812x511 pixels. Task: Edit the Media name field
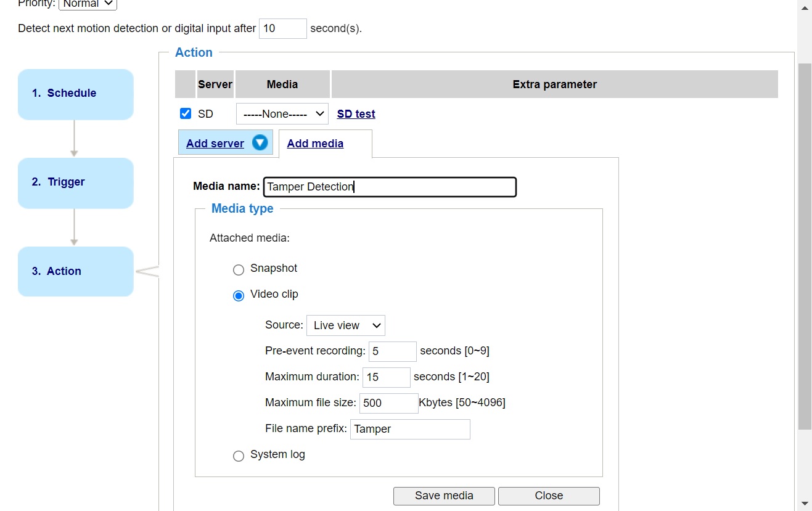[390, 187]
